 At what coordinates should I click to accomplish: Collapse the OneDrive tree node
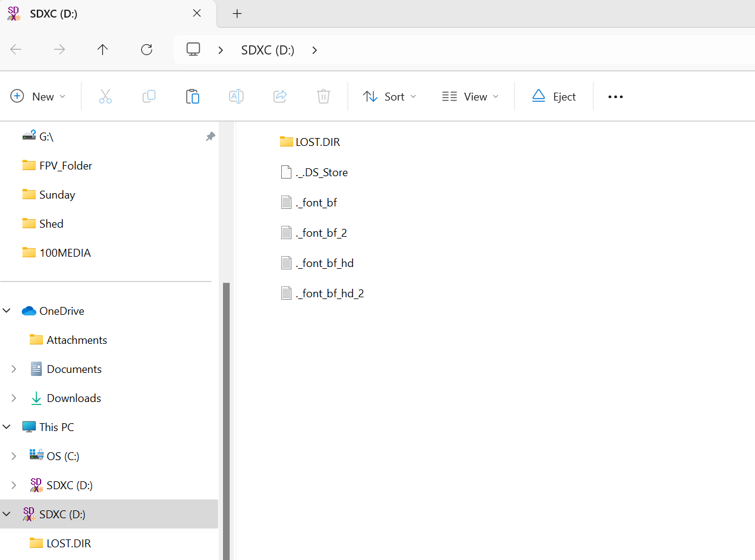(7, 311)
